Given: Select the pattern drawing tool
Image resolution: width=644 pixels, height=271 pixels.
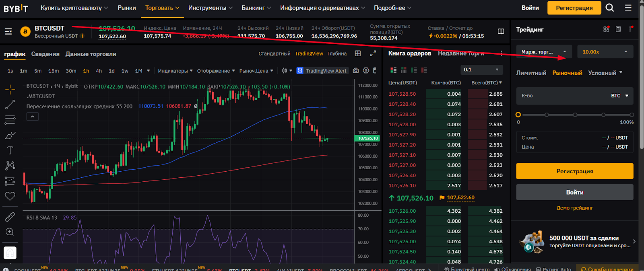Looking at the screenshot, I should pos(10,165).
